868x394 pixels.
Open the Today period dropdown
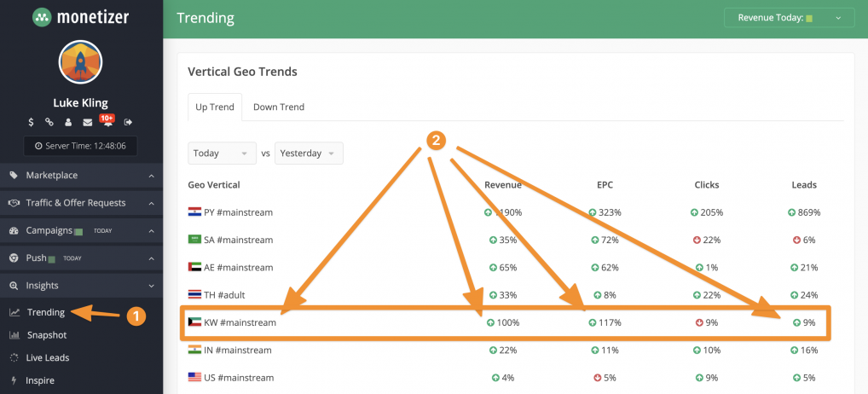(x=222, y=154)
